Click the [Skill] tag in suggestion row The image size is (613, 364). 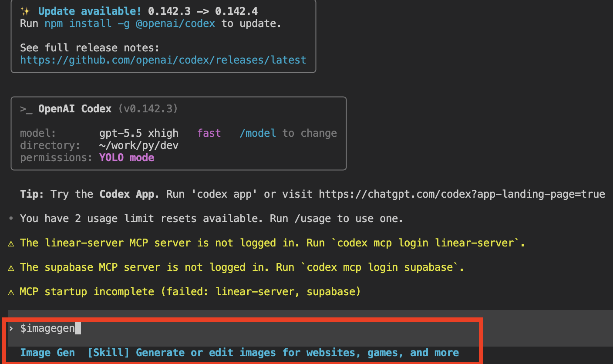(x=108, y=353)
